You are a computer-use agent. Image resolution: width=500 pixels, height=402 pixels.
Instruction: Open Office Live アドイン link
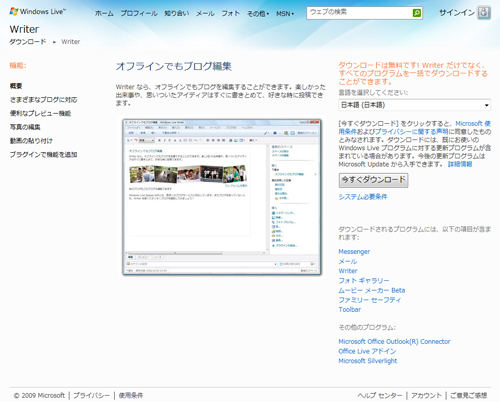(367, 351)
